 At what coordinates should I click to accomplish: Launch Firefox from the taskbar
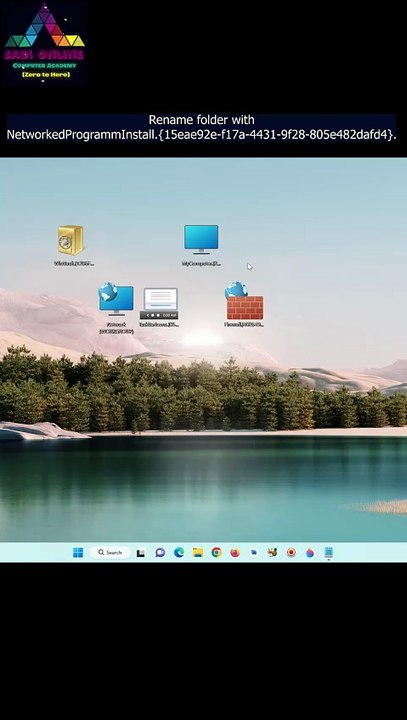click(x=235, y=552)
